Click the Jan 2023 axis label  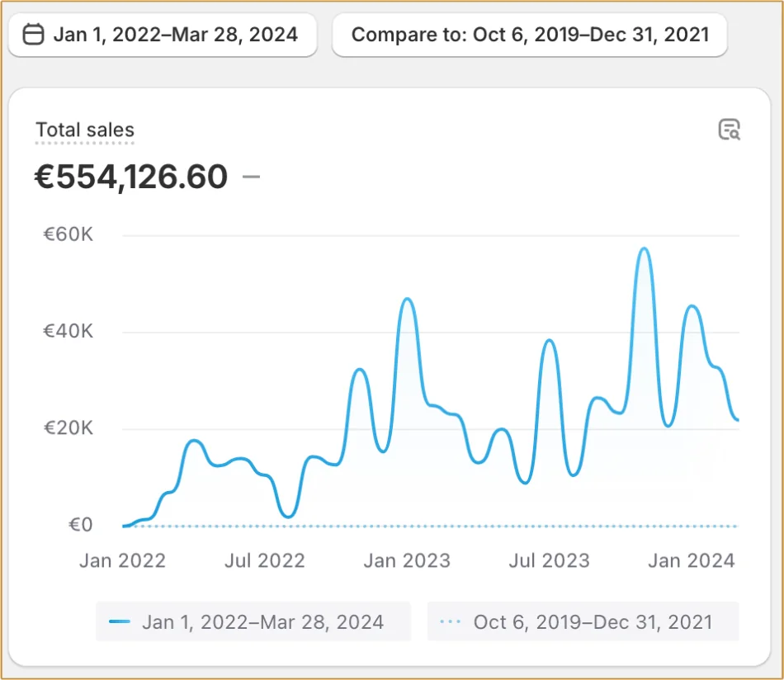click(407, 560)
